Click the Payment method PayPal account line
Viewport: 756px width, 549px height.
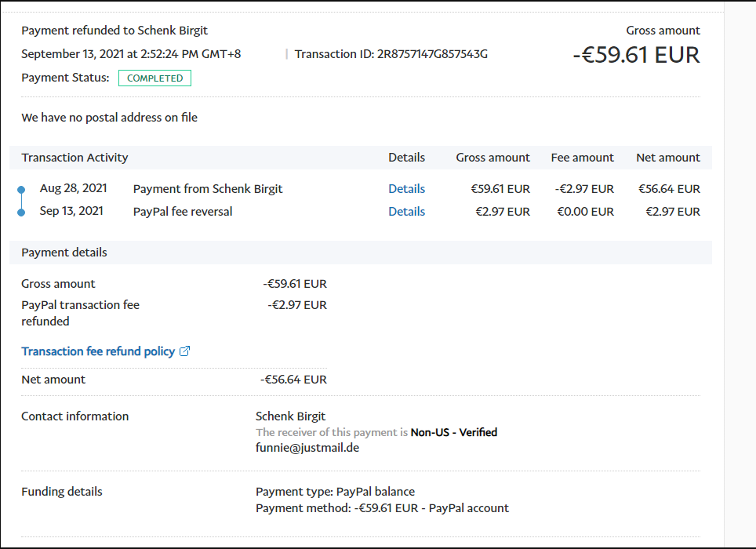point(382,508)
